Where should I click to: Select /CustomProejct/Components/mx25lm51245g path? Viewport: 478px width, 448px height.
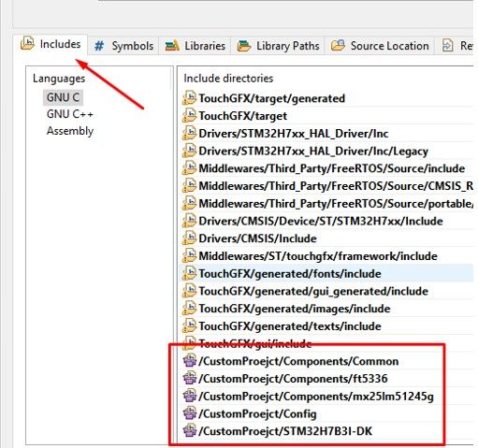coord(316,397)
